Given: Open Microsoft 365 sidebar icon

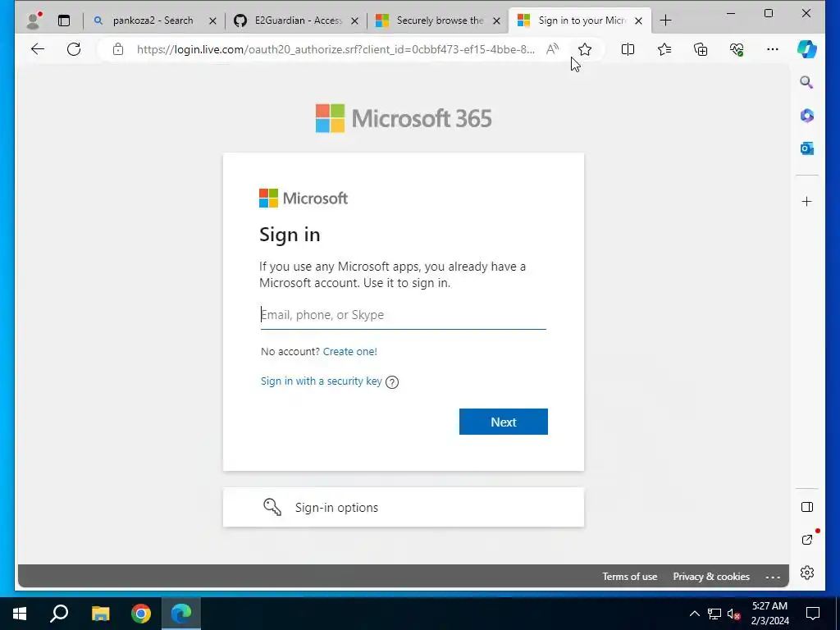Looking at the screenshot, I should click(x=807, y=115).
